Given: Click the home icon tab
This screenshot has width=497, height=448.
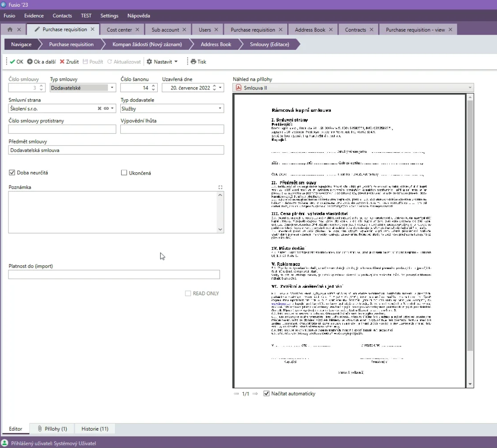Looking at the screenshot, I should (10, 30).
